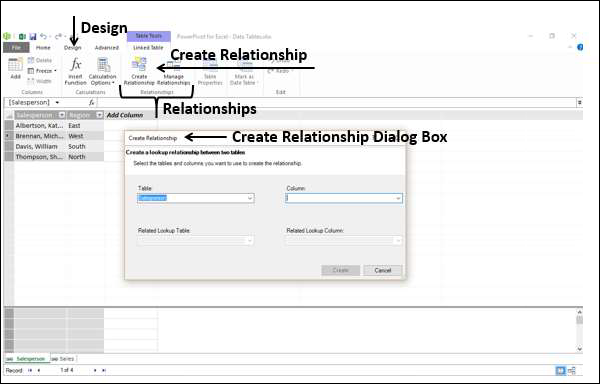
Task: Switch to Diagram view icon in status bar
Action: click(572, 370)
